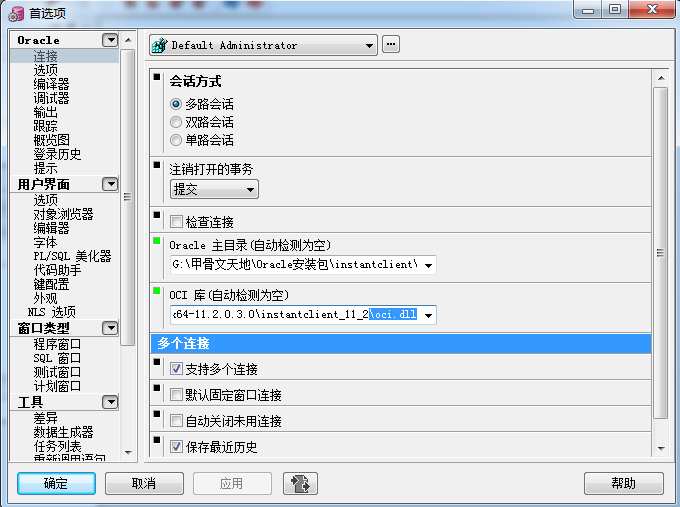Screen dimensions: 680x507
Task: Toggle 自动关闭未用连接 checkbox
Action: pyautogui.click(x=176, y=421)
